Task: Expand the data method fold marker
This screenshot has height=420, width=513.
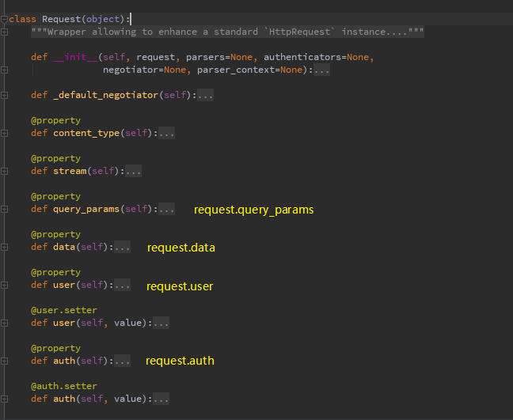Action: coord(4,247)
